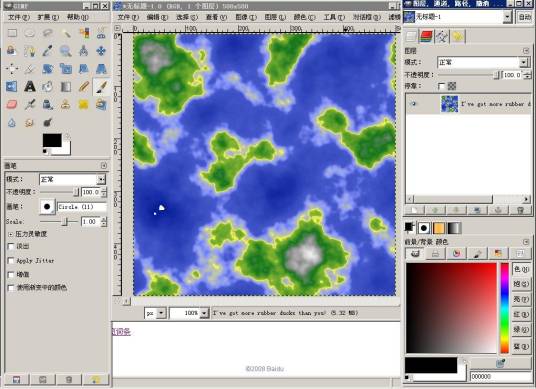Select the Free Select lasso tool
Screen dimensions: 536x389
click(48, 33)
